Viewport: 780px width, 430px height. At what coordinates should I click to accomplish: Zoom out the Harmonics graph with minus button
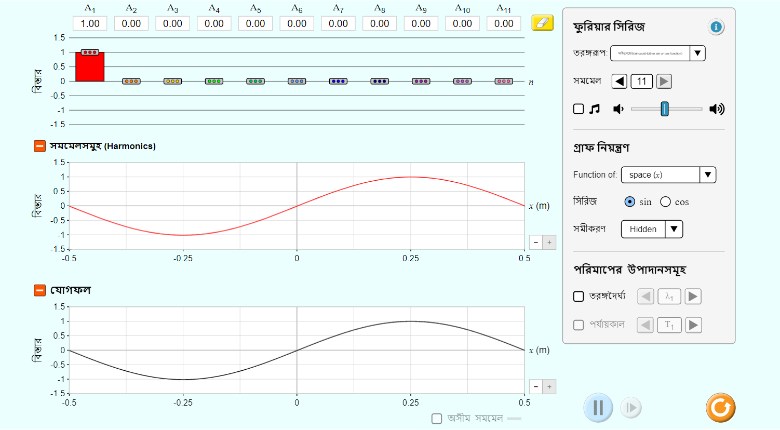[x=535, y=242]
